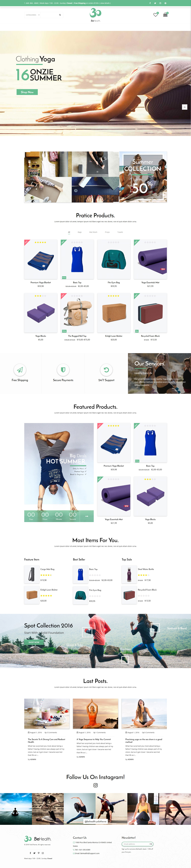Click the search magnifier icon

point(60,15)
